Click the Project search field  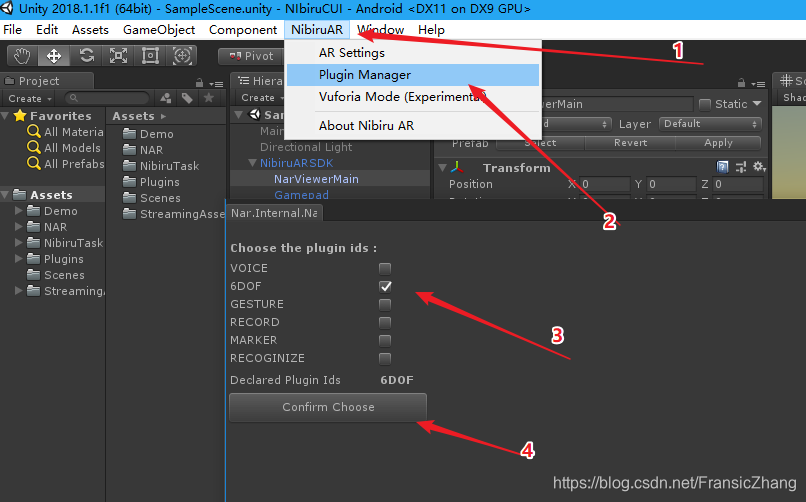[107, 98]
